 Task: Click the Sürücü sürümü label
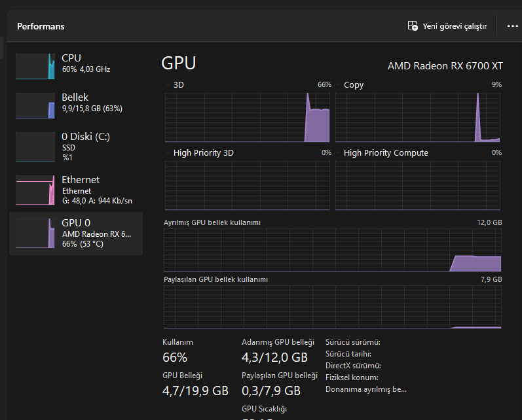coord(352,342)
